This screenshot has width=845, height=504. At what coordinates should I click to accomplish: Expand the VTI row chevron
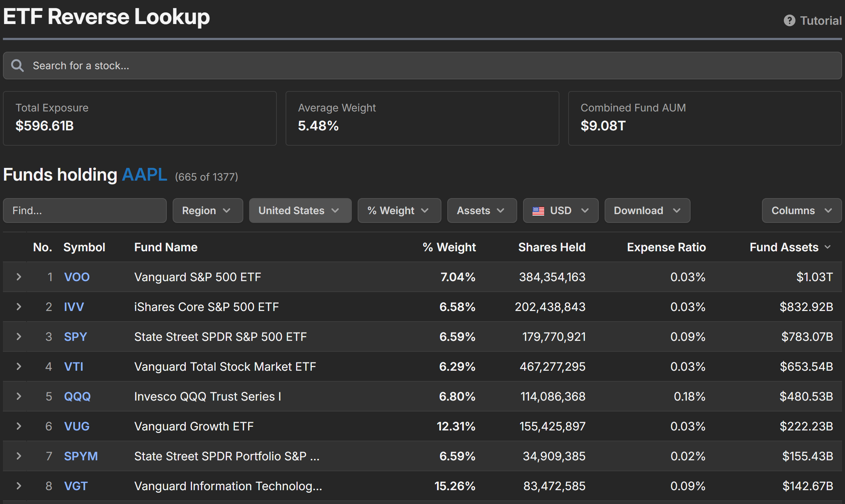tap(19, 366)
